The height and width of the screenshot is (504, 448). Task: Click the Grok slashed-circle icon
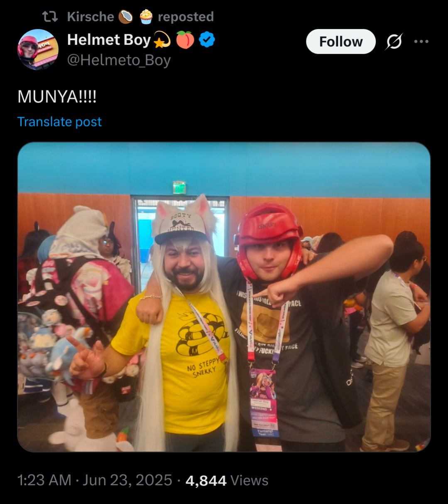tap(394, 42)
